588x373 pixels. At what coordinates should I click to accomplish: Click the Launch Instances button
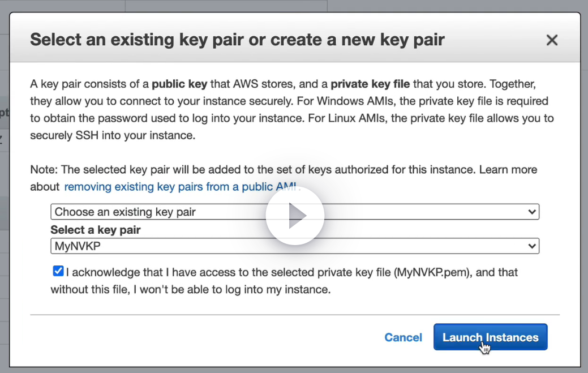490,337
